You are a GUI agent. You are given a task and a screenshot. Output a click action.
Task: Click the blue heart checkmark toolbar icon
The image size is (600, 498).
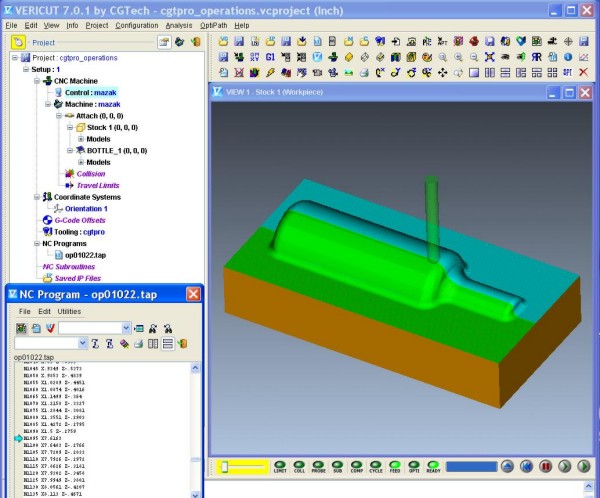(521, 41)
